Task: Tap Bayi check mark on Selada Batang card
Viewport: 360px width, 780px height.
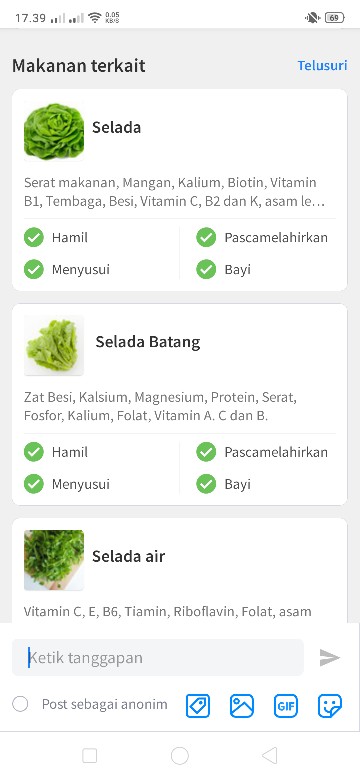Action: coord(206,484)
